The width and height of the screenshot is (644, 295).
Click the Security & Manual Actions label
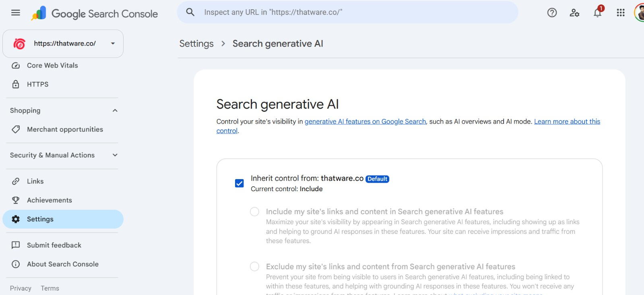click(x=52, y=155)
